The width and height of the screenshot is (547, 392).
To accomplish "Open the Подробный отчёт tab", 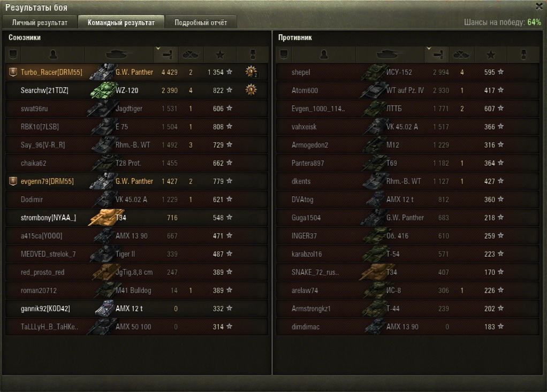I will pos(201,22).
